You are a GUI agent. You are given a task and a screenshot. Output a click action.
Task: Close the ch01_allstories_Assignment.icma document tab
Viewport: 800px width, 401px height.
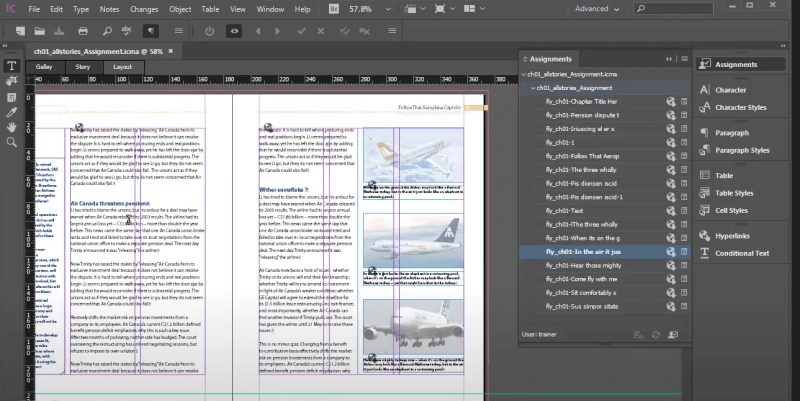tap(171, 52)
